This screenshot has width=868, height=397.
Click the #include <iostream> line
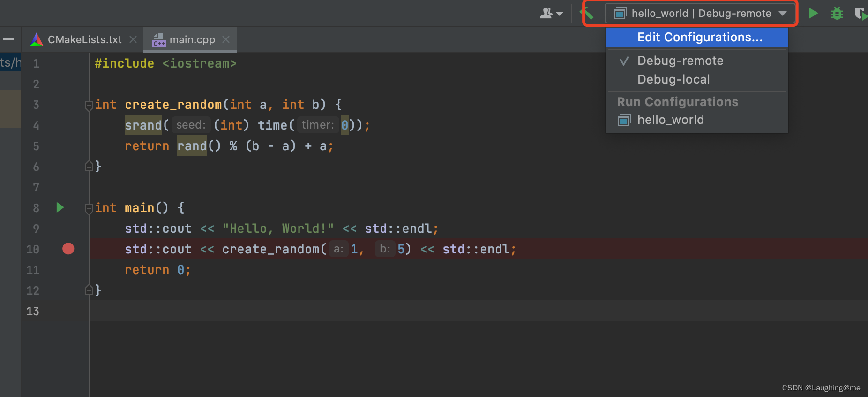point(165,63)
